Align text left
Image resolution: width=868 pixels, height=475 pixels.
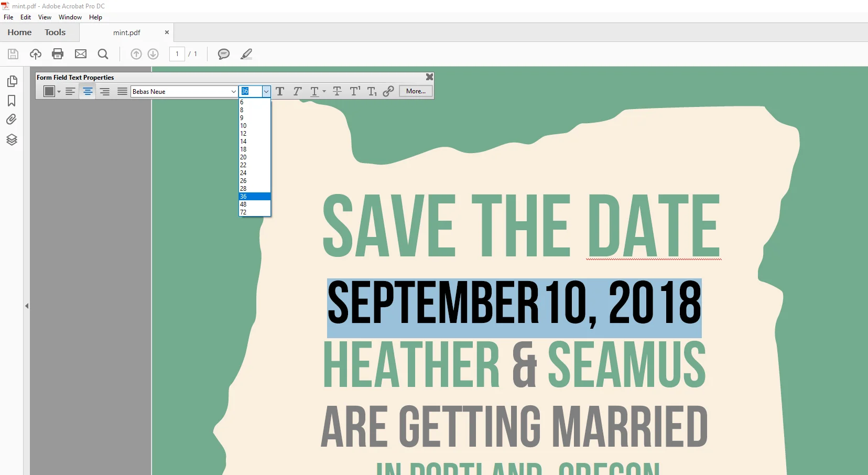[70, 91]
